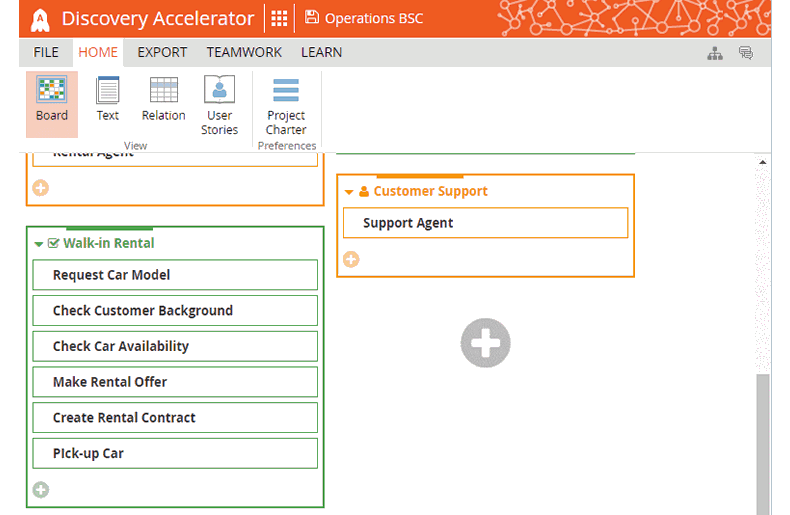Click the large gray add group button
The width and height of the screenshot is (790, 515).
point(486,343)
